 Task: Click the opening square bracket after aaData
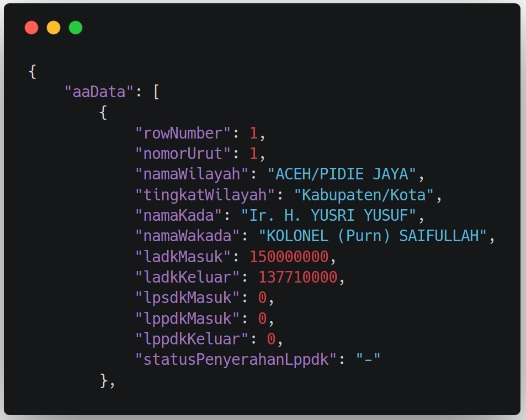point(156,92)
